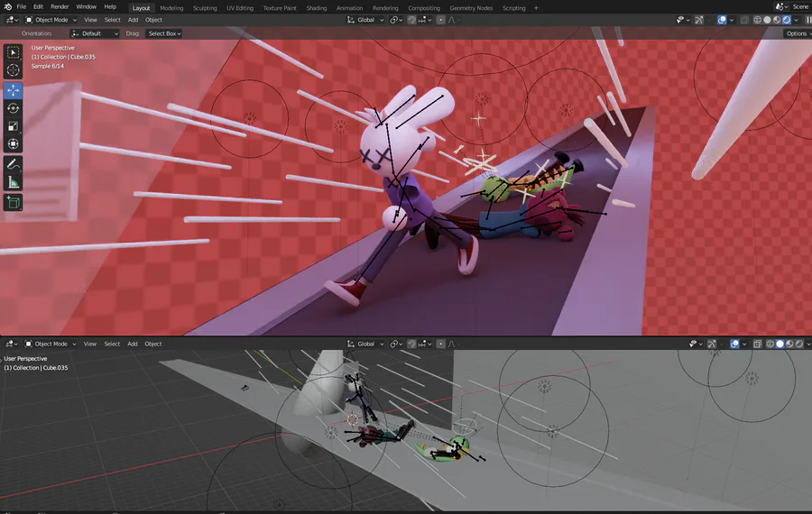
Task: Open the View menu in the bottom viewport header
Action: point(90,344)
